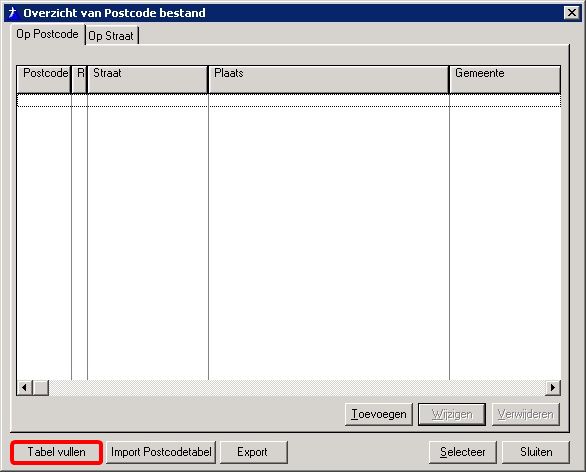This screenshot has height=472, width=586.
Task: Sort by the Postcode column header
Action: 44,79
